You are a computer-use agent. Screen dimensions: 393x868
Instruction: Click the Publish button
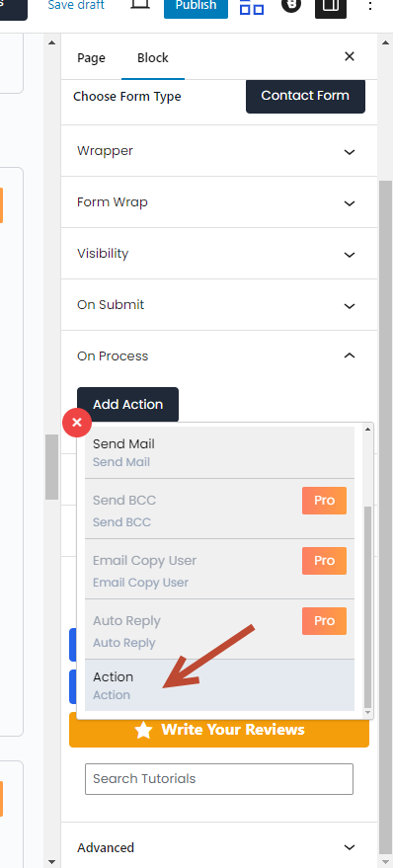click(x=196, y=7)
